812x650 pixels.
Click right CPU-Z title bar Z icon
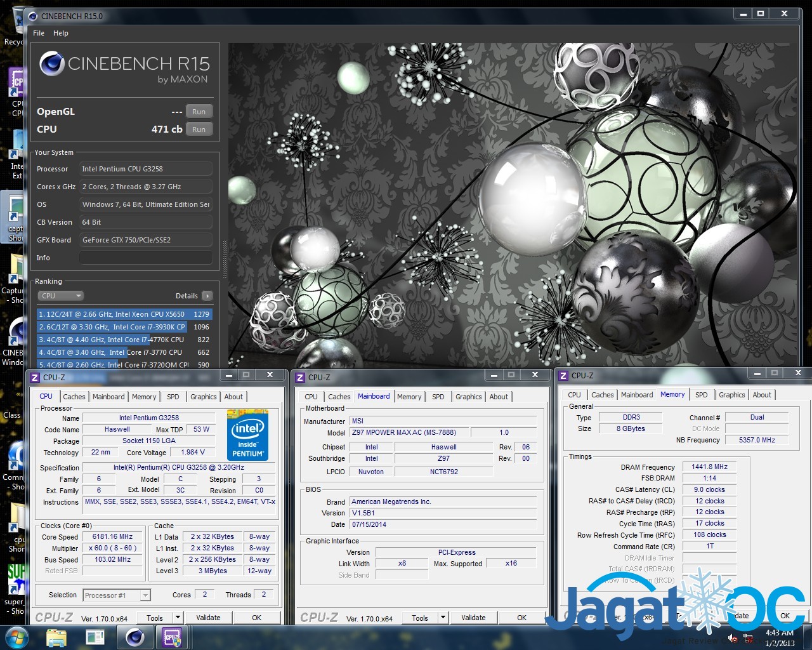pos(563,376)
